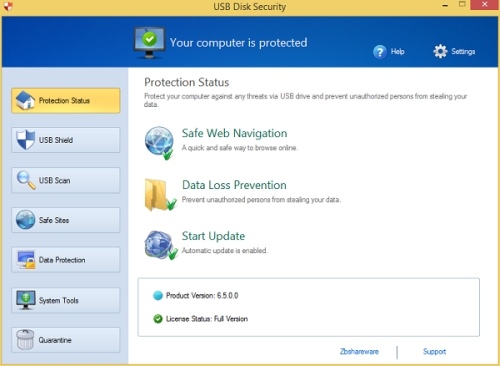Click the magnifier icon beside USB Scan
The image size is (500, 366).
[26, 180]
